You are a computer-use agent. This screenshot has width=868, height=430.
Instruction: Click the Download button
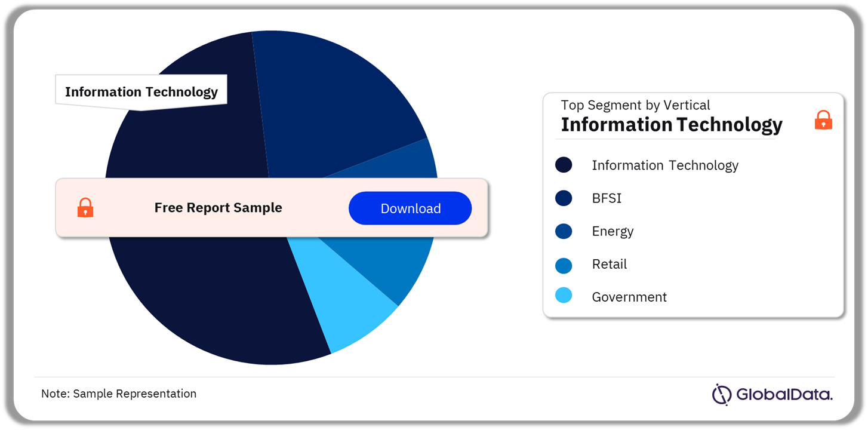click(410, 208)
